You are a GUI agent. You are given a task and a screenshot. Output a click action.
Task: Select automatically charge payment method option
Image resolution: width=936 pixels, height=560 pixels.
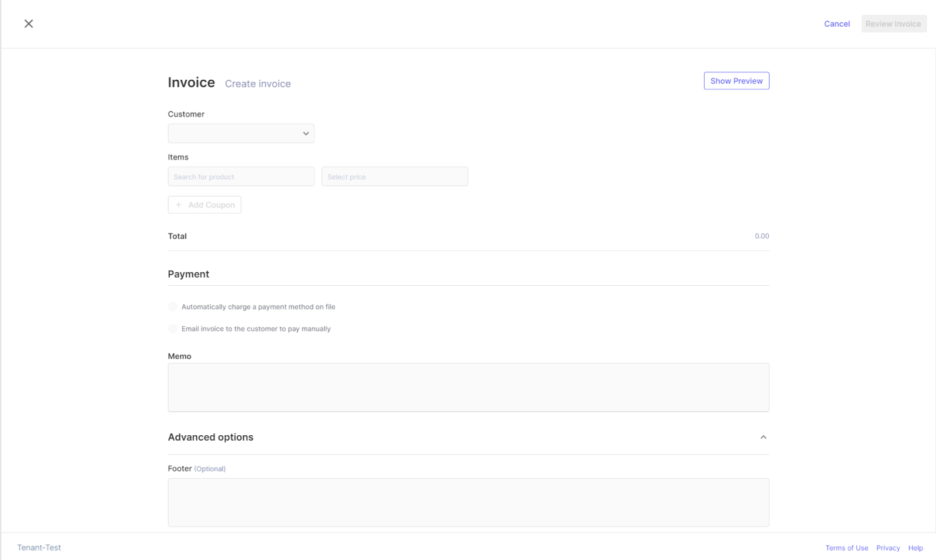tap(173, 307)
